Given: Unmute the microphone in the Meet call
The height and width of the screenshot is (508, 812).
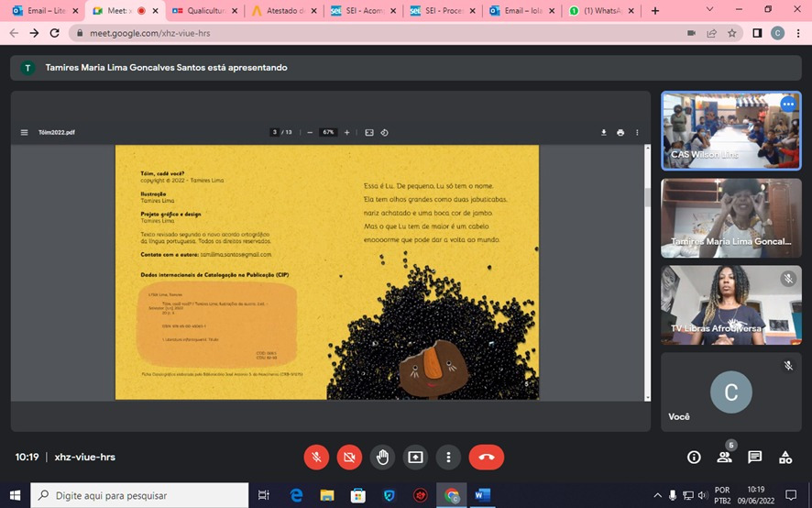Looking at the screenshot, I should 316,458.
